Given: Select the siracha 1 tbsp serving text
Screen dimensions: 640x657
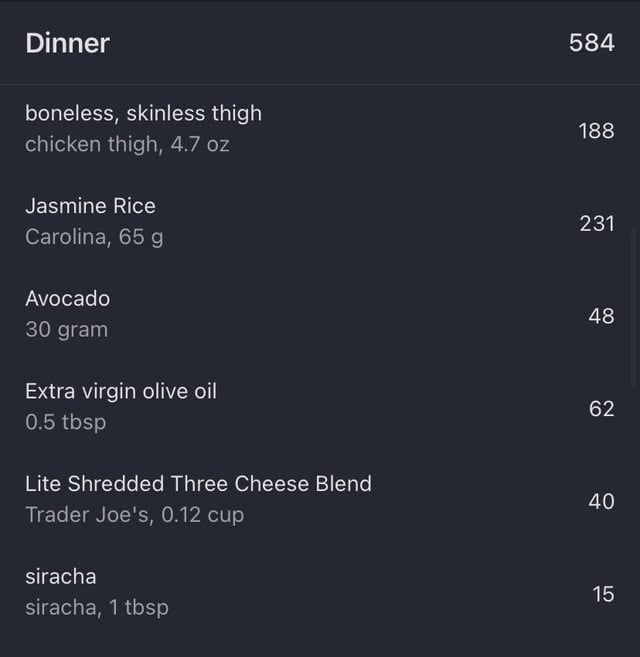Looking at the screenshot, I should click(x=97, y=608).
